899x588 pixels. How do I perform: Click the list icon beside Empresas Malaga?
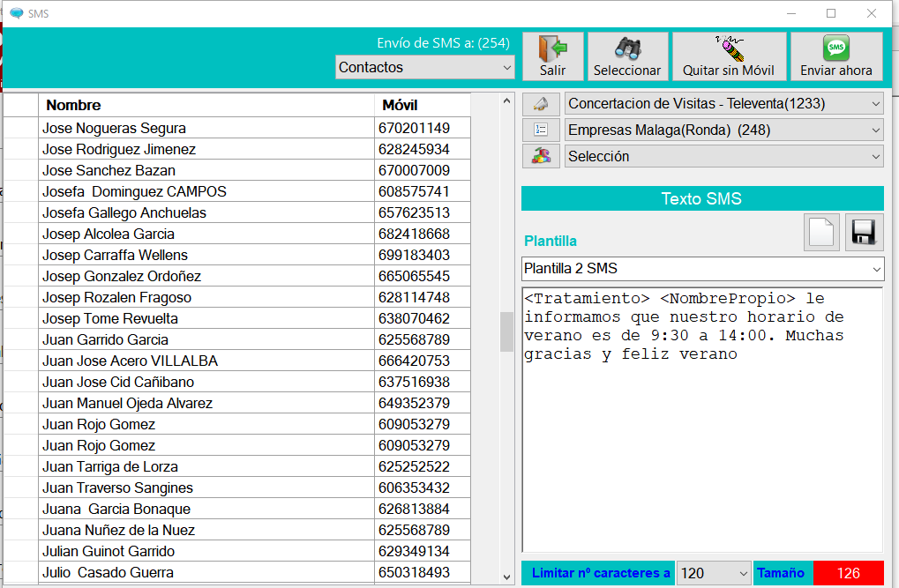(541, 130)
